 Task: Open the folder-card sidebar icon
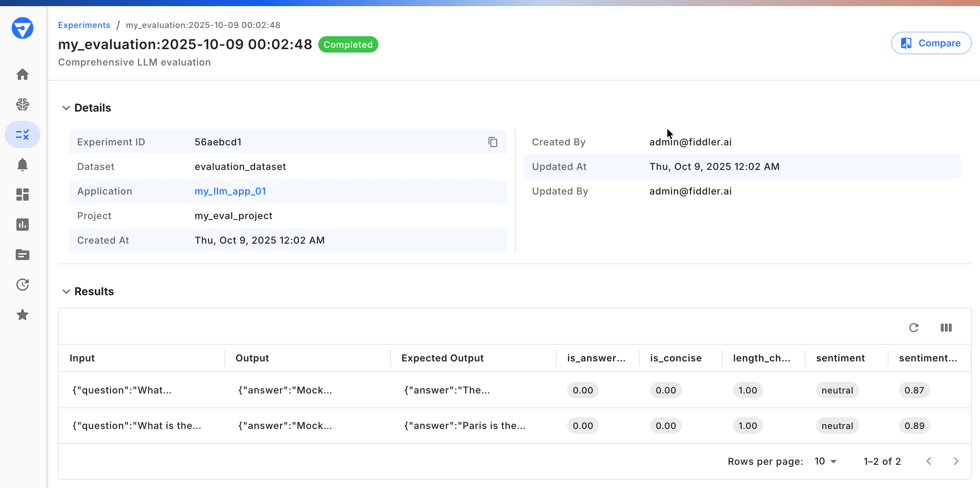(23, 255)
